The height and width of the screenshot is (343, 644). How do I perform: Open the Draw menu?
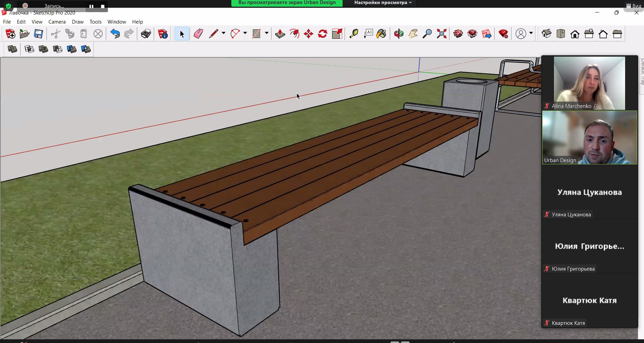(78, 22)
